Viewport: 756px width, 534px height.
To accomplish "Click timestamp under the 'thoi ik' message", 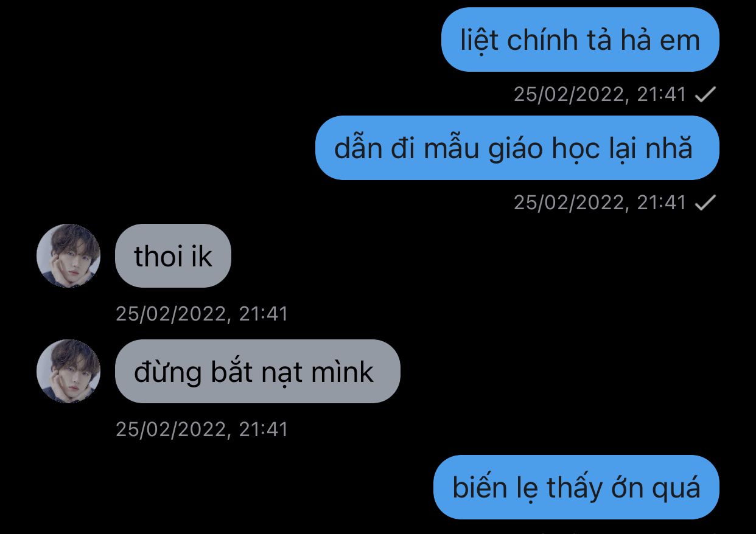I will (201, 314).
